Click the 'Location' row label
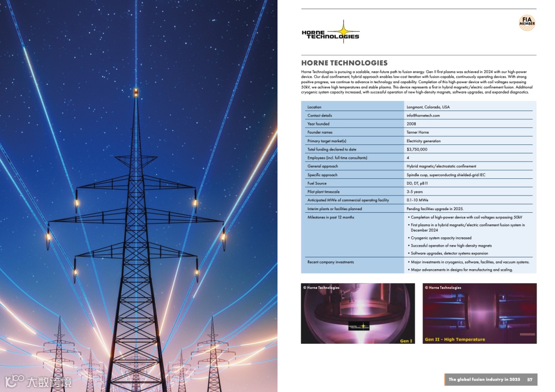The width and height of the screenshot is (555, 392). [314, 107]
